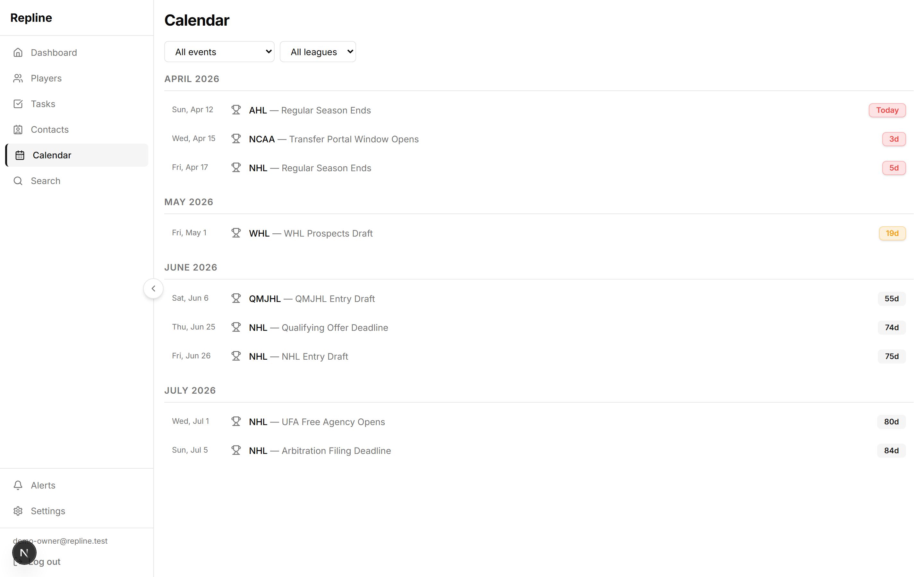Open Settings using the gear icon
The height and width of the screenshot is (577, 924).
[18, 511]
